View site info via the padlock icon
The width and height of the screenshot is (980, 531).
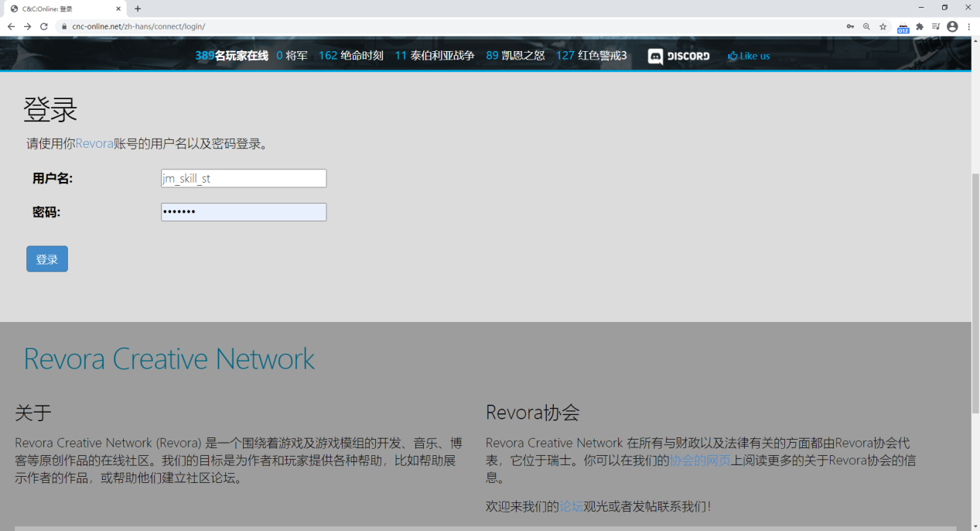[65, 26]
